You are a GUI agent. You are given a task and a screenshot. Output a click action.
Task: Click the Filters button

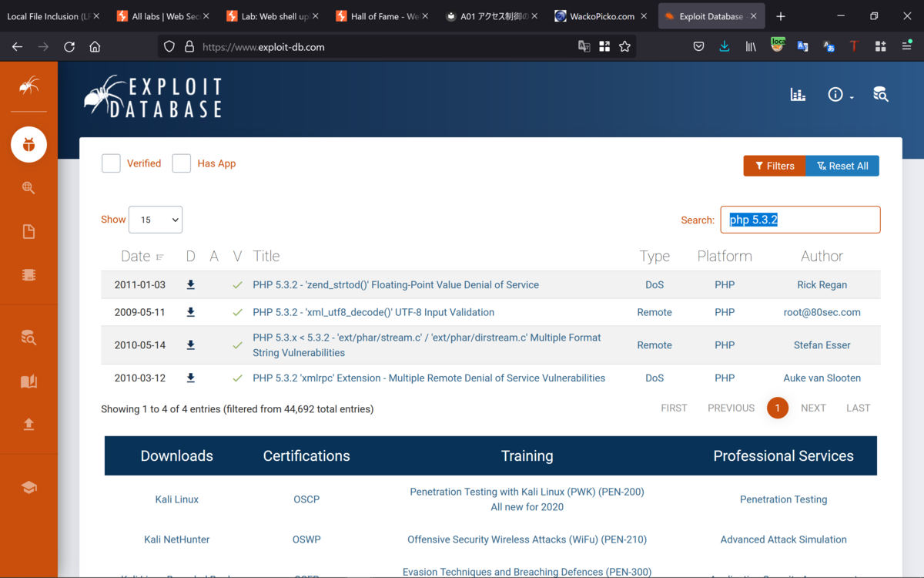click(x=774, y=166)
